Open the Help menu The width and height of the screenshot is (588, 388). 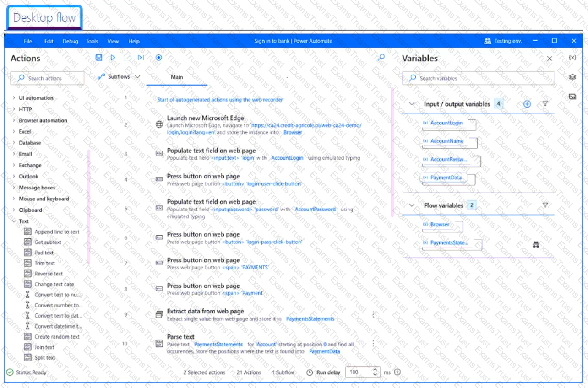point(134,41)
